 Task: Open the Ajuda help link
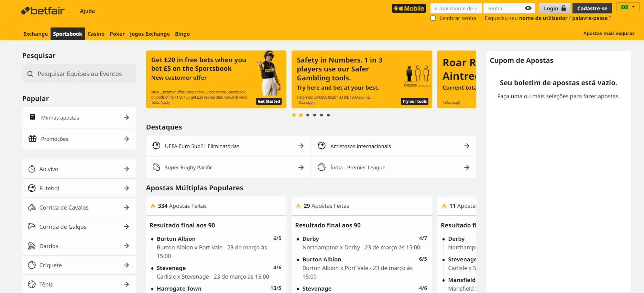click(x=87, y=11)
